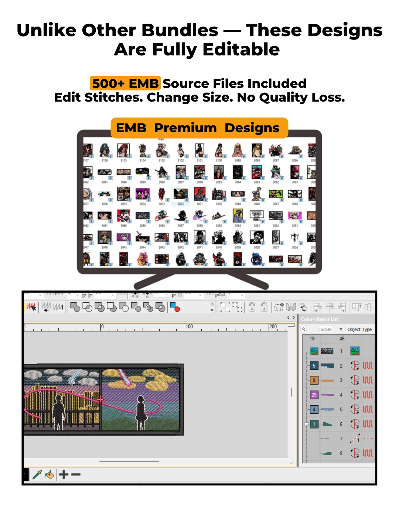Viewport: 399px width, 532px height.
Task: Click the scroll right arrow above ruler
Action: point(294,317)
